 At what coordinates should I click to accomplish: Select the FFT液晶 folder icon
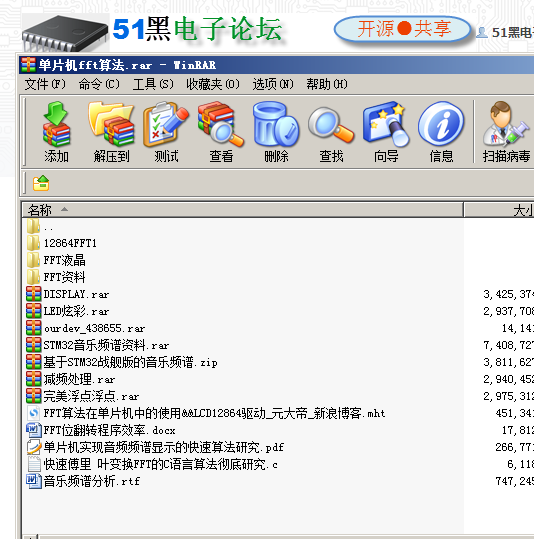[x=33, y=260]
